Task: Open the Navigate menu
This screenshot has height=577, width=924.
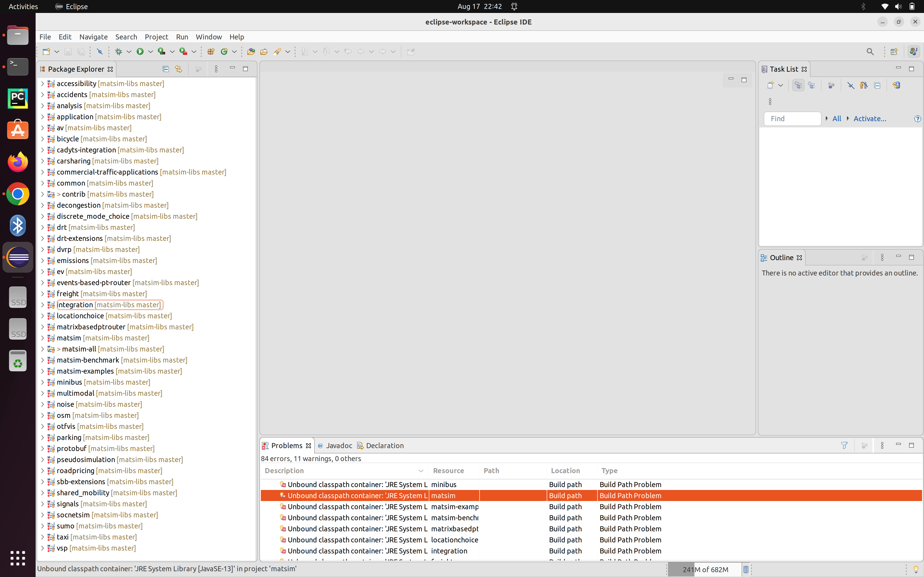Action: coord(93,37)
